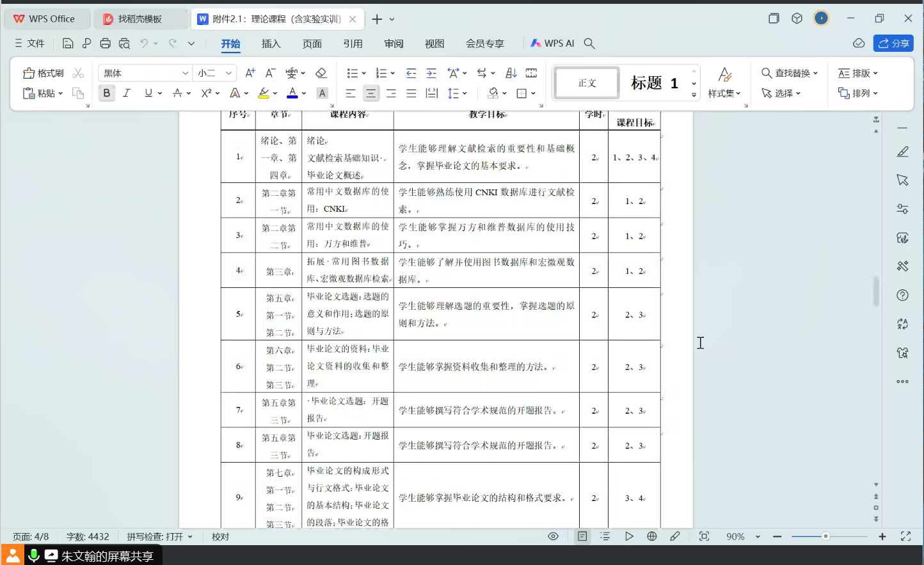Click the Format Painter (格式刷) tool
924x565 pixels.
tap(44, 73)
